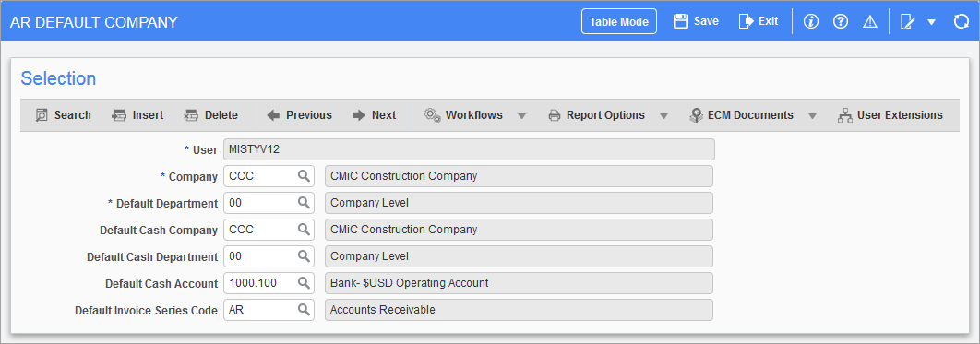
Task: Click the Accounts Receivable description field
Action: [x=519, y=310]
